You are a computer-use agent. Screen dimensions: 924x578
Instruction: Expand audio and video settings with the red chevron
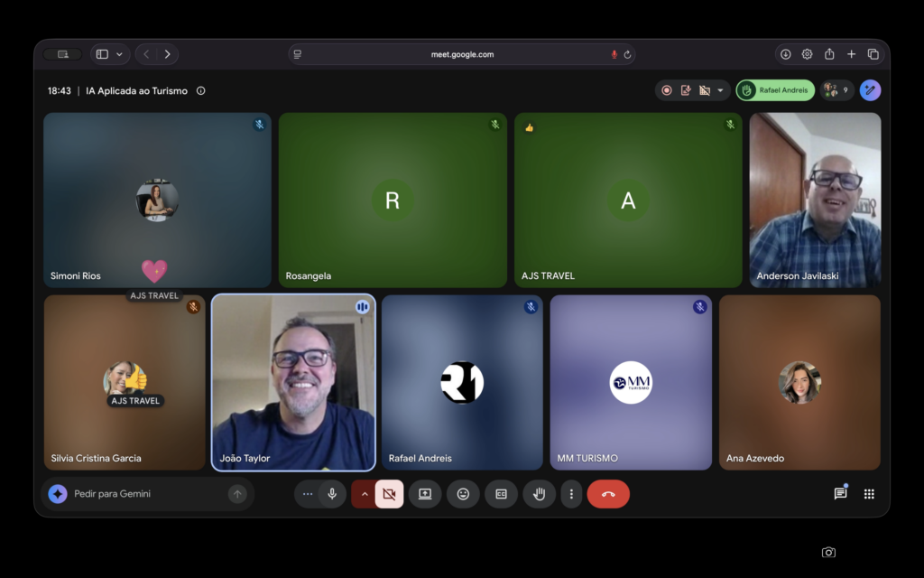pyautogui.click(x=365, y=494)
